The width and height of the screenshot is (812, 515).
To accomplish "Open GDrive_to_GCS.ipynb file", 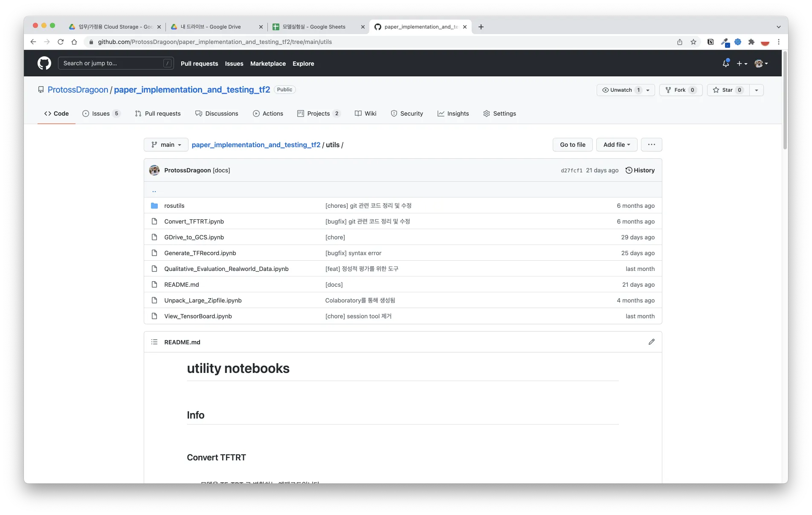I will 194,237.
